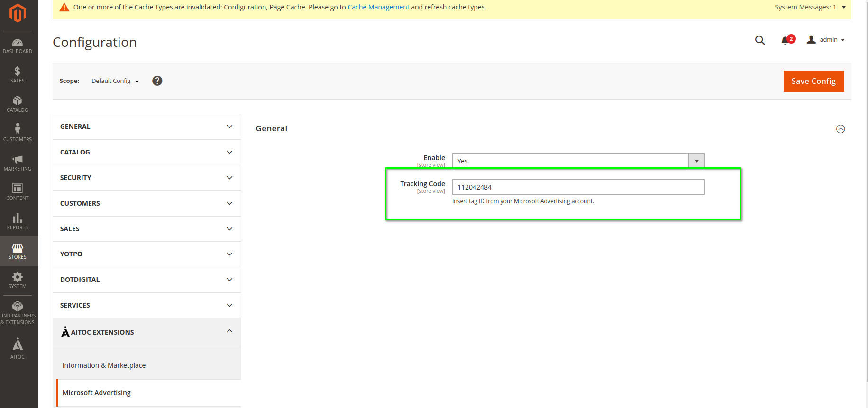Open the Dashboard sidebar icon
This screenshot has width=868, height=408.
[x=18, y=46]
